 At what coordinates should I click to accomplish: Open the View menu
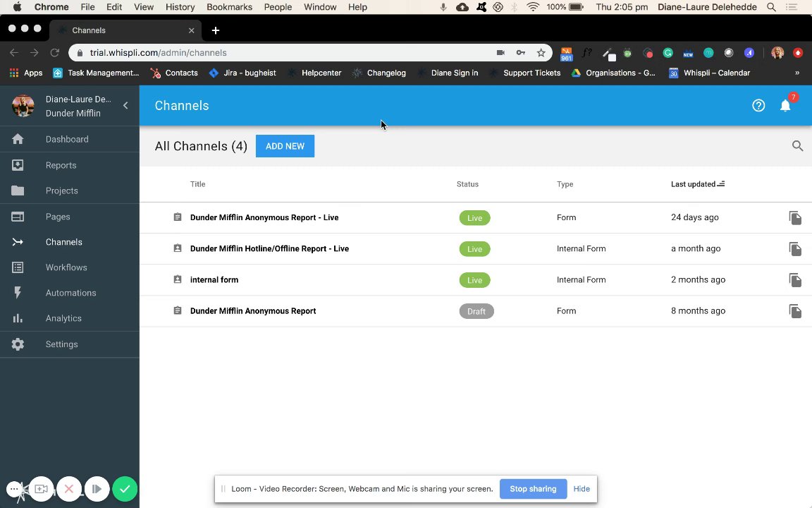[x=144, y=7]
